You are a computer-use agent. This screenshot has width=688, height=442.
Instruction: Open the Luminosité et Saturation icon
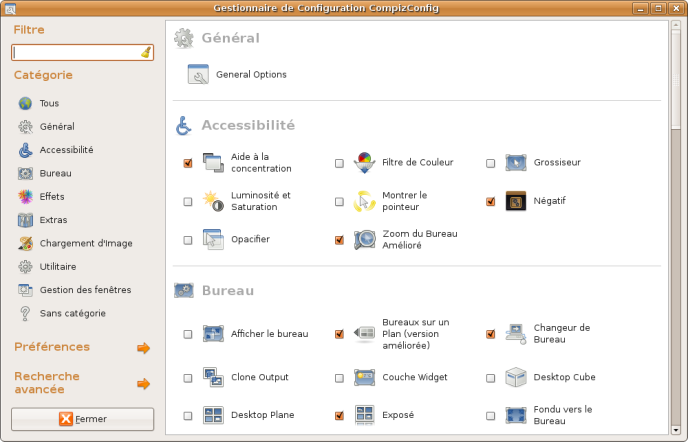(x=214, y=201)
